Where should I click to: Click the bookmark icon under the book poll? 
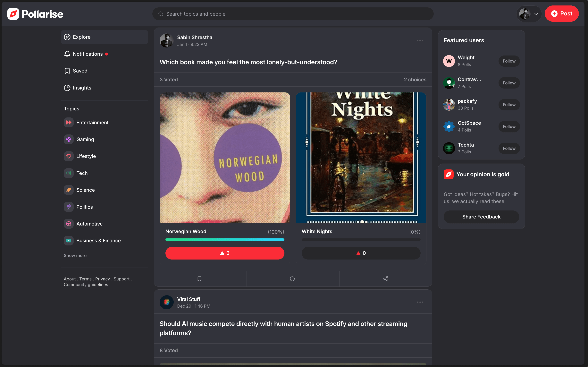(199, 279)
